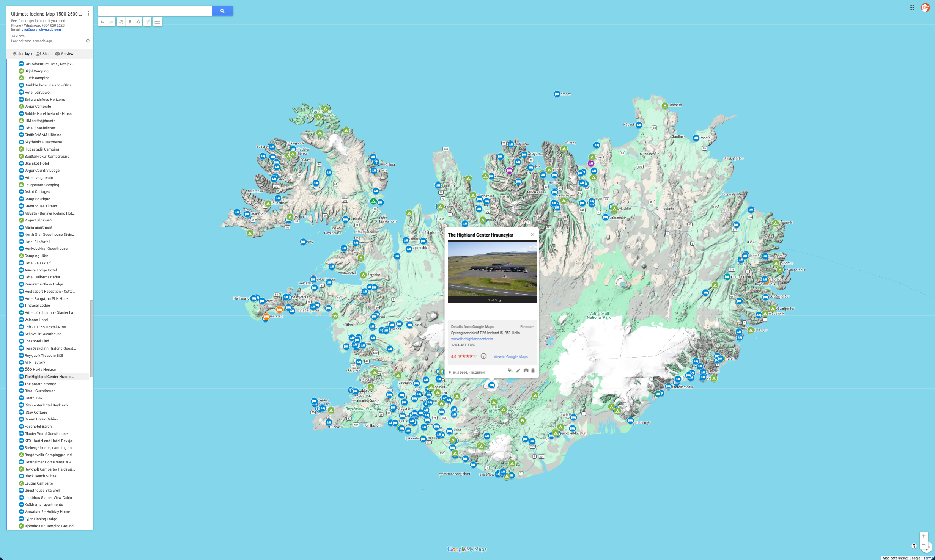Open the Google apps grid
Screen dimensions: 935x560
[x=911, y=8]
